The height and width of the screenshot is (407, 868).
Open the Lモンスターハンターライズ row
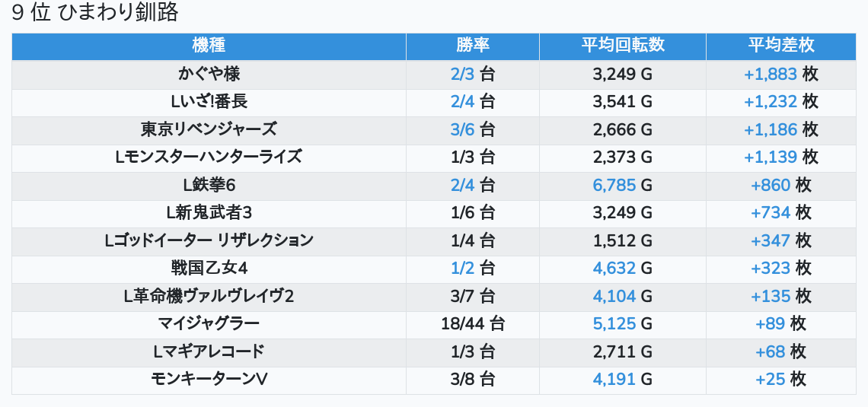point(209,157)
